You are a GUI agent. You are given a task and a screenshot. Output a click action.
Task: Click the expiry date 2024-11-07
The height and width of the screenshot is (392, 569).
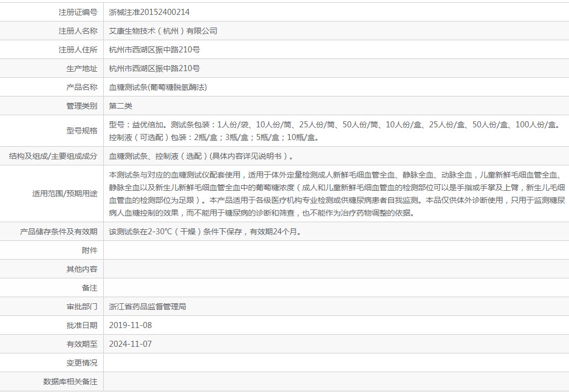(130, 344)
